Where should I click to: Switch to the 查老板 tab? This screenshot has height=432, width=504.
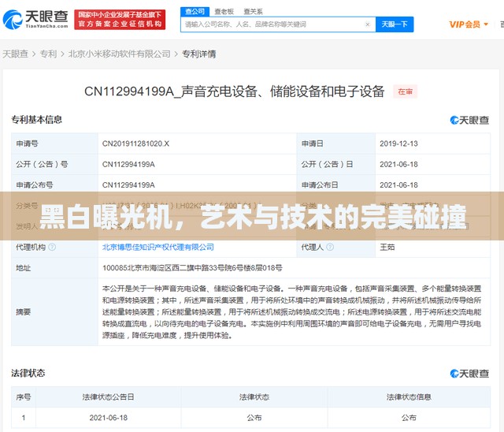coord(224,12)
